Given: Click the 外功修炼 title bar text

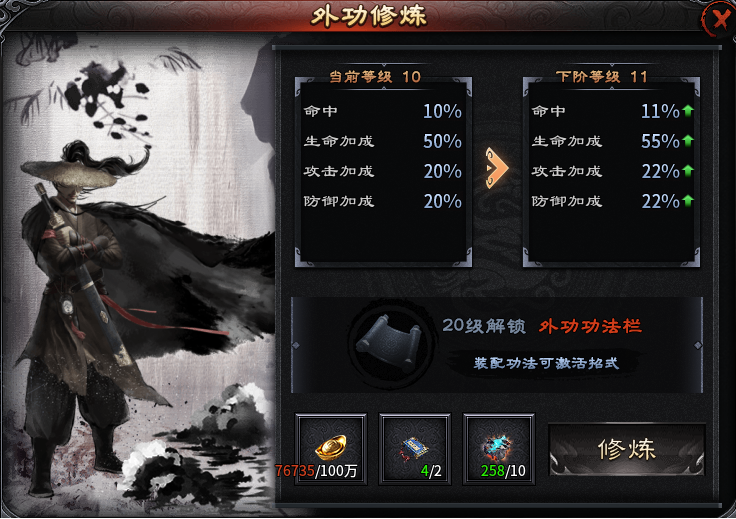Looking at the screenshot, I should (368, 16).
